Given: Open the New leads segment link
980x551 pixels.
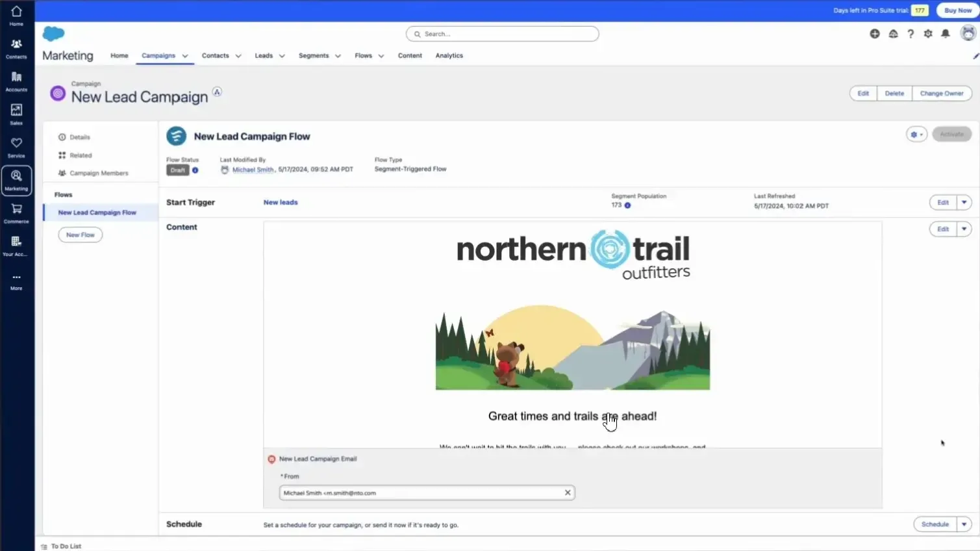Looking at the screenshot, I should point(281,203).
